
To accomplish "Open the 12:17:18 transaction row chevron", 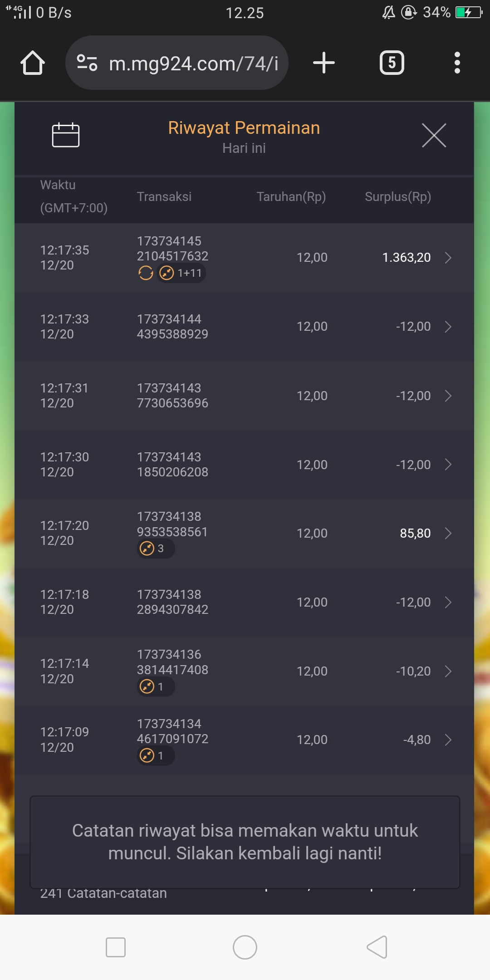I will coord(448,602).
